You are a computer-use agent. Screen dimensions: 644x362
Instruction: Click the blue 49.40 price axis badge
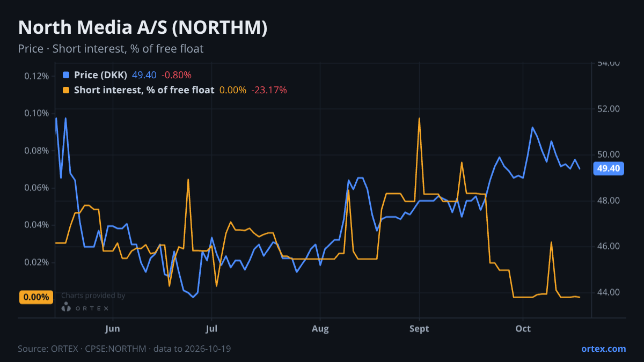point(609,169)
